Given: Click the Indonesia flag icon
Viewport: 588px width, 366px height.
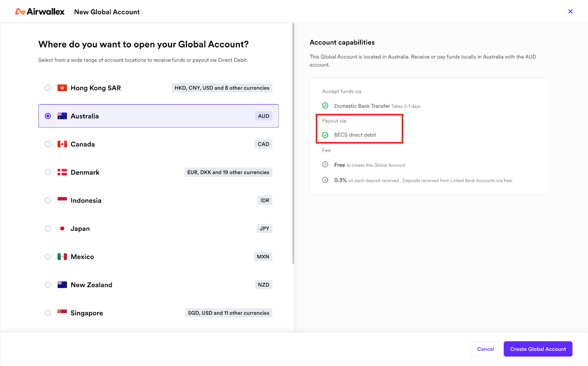Looking at the screenshot, I should pyautogui.click(x=62, y=200).
